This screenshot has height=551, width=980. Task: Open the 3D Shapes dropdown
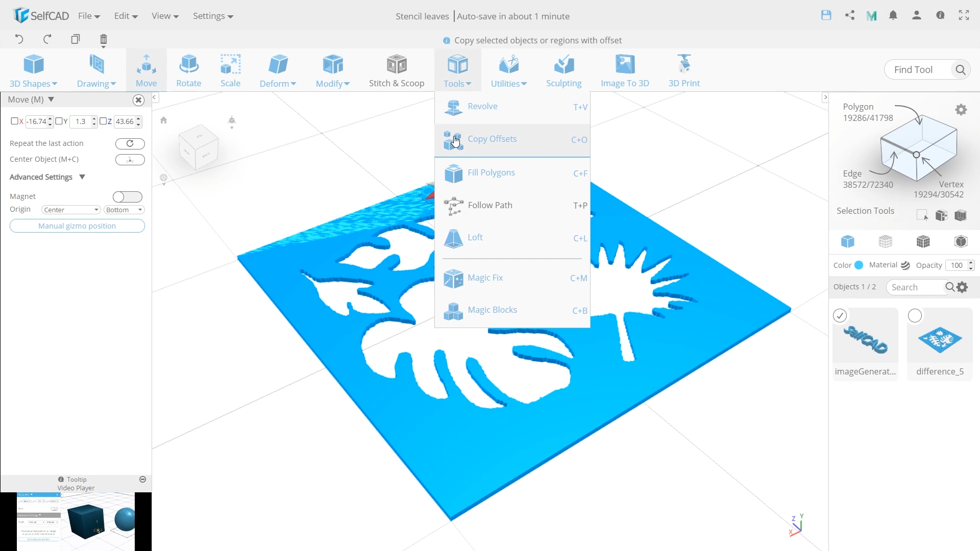point(34,70)
